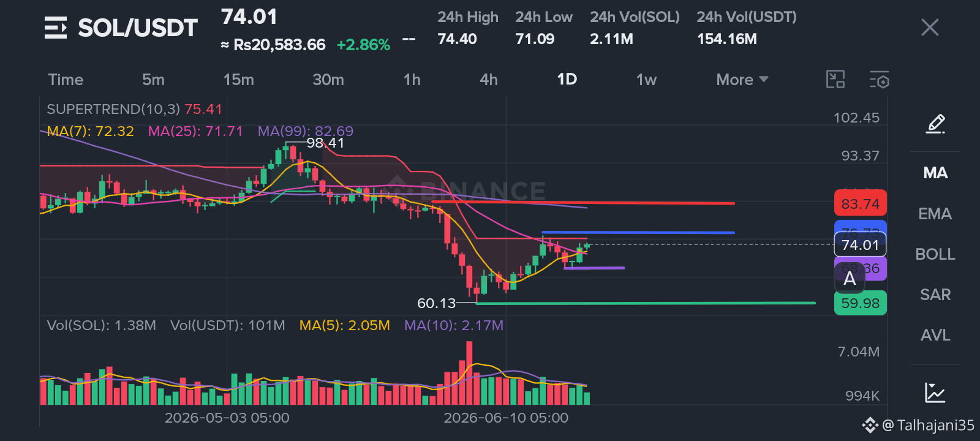
Task: Click the volume MA(10): 2.17M label
Action: (454, 325)
